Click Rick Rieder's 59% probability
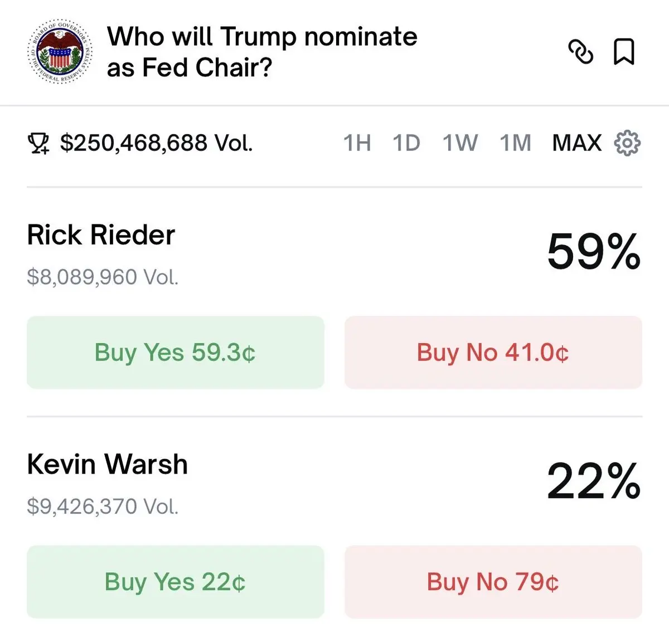 [x=593, y=252]
